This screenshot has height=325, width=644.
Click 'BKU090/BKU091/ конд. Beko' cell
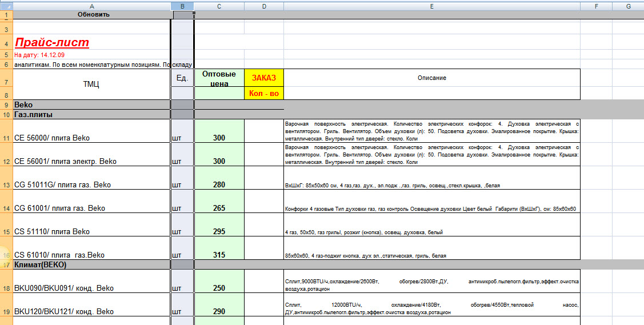point(91,281)
